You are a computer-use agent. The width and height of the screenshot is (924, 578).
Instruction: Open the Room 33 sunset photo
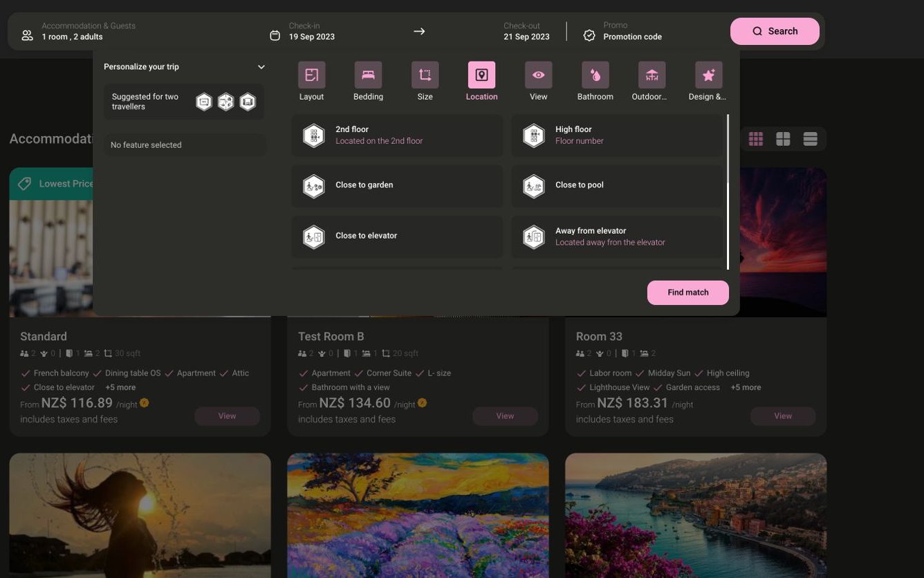point(783,242)
